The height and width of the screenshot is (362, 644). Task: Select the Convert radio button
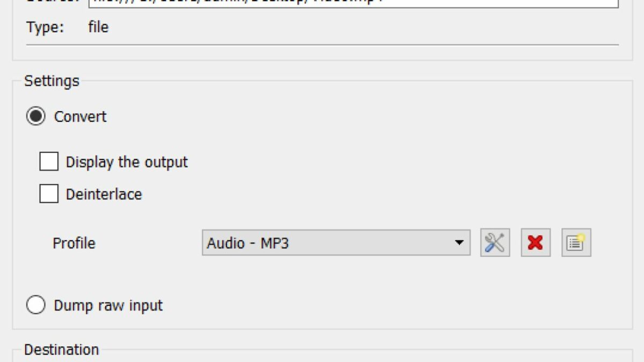click(35, 116)
